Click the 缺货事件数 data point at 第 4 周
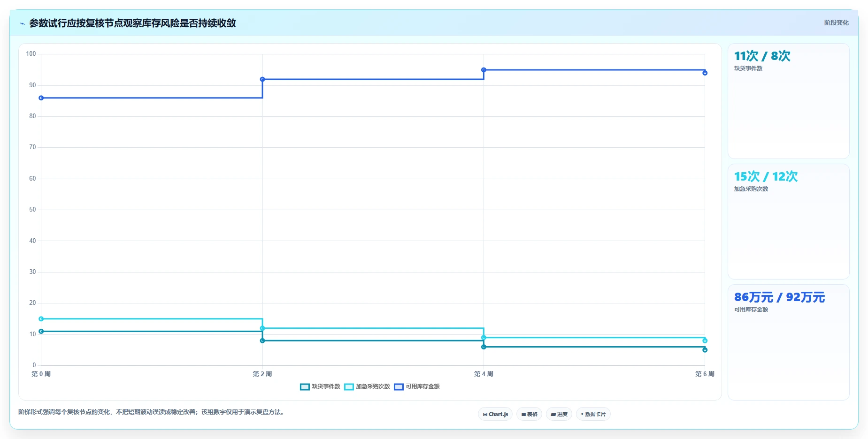 coord(484,347)
